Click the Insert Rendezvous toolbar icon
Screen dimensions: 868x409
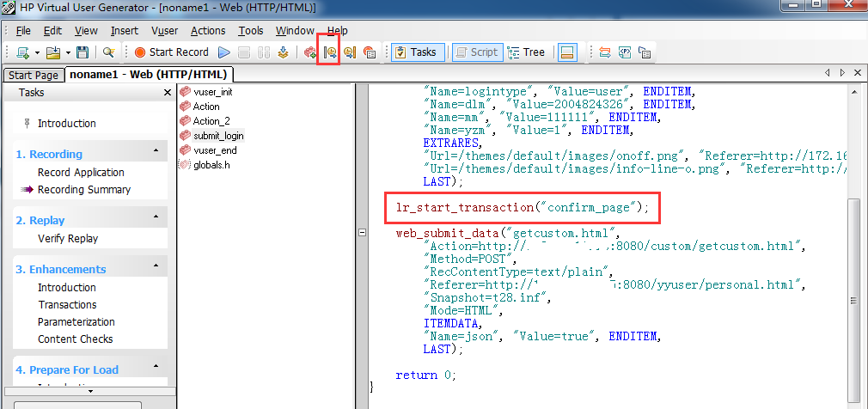tap(370, 52)
